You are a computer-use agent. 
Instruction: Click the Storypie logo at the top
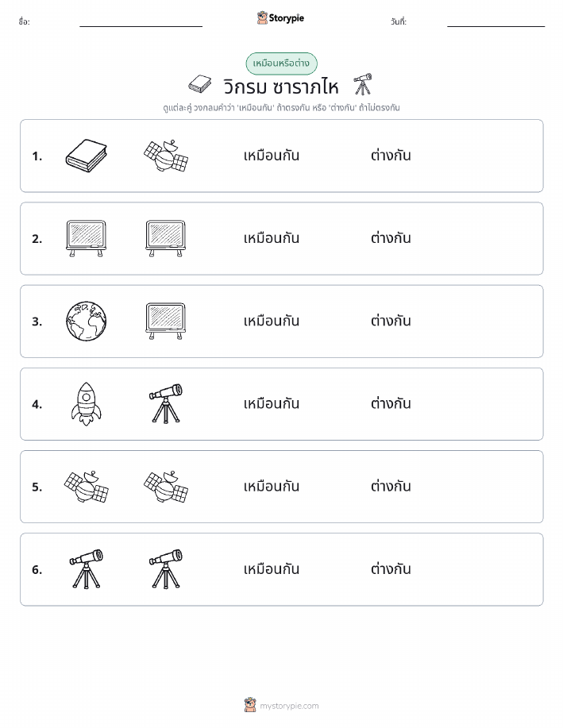click(x=280, y=18)
